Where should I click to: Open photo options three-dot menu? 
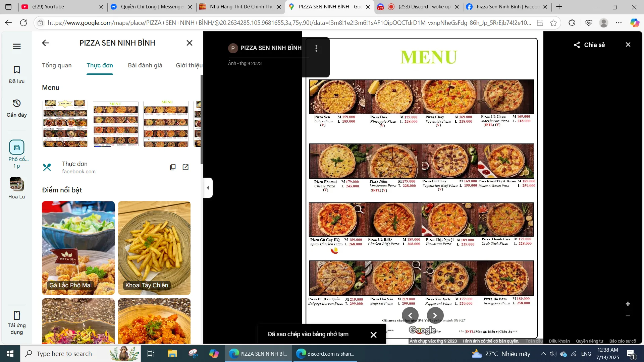316,48
